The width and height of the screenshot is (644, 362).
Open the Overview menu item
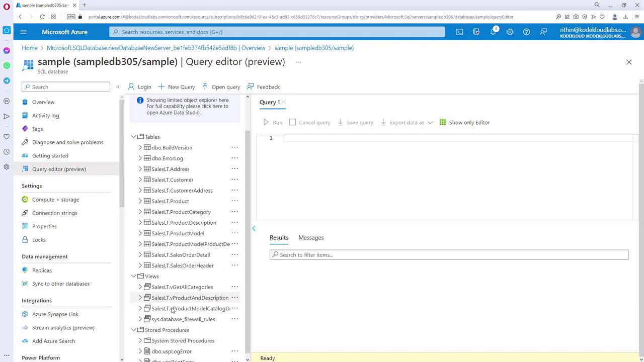tap(43, 102)
